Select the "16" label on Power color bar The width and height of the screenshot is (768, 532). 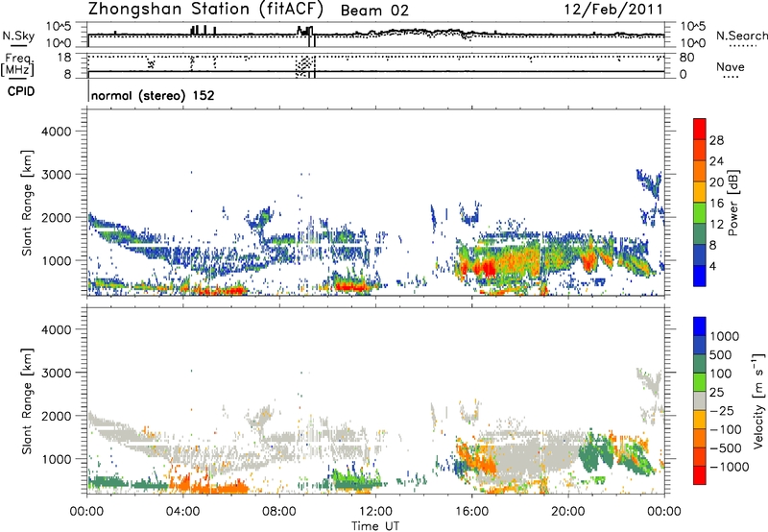point(716,204)
